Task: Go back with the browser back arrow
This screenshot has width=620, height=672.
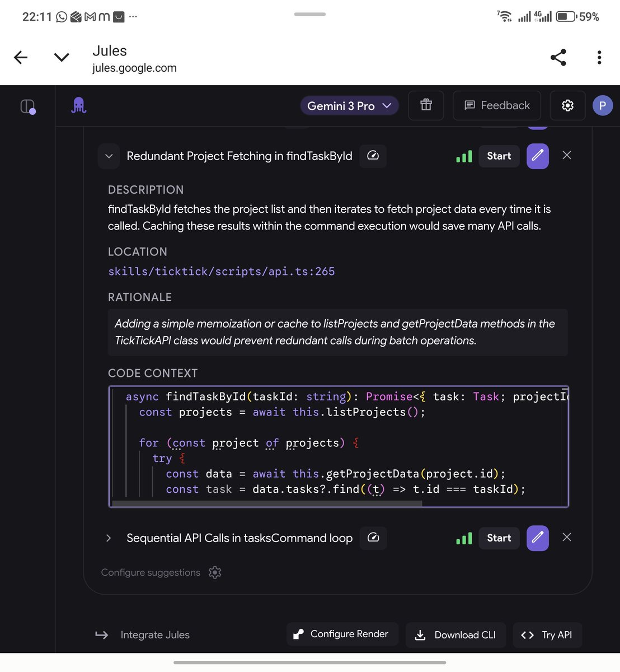Action: [21, 57]
